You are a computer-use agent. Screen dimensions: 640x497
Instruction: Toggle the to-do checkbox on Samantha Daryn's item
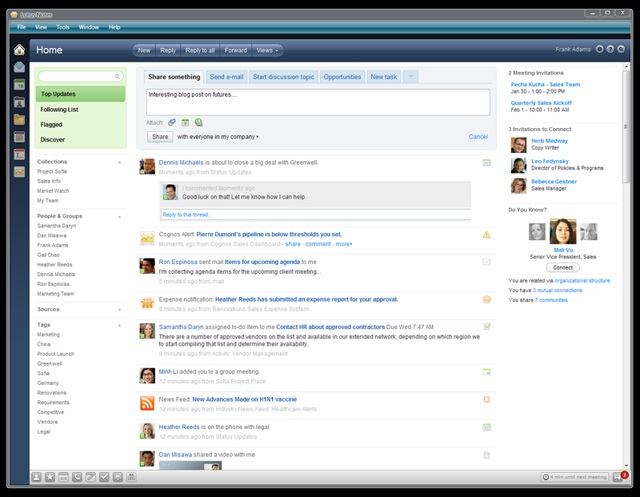pos(486,326)
